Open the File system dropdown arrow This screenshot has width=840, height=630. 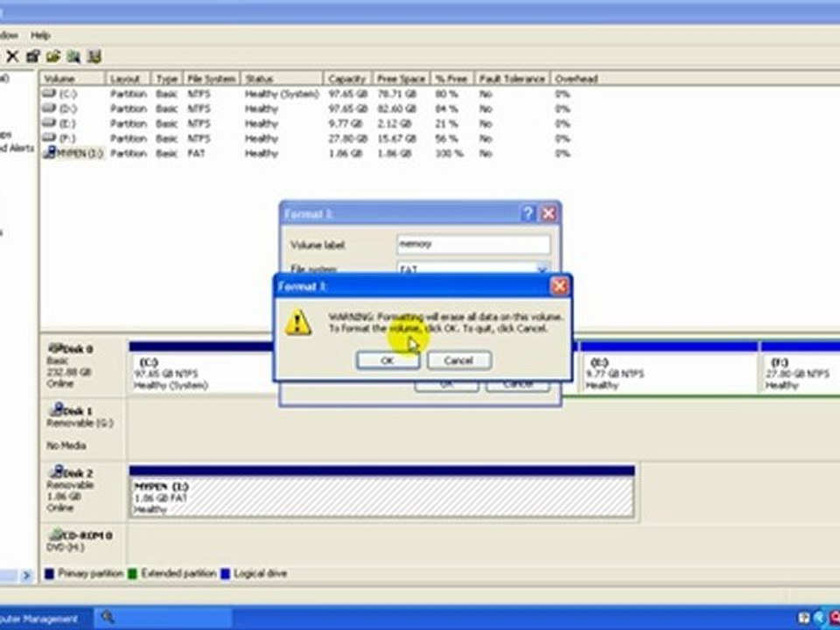(542, 269)
